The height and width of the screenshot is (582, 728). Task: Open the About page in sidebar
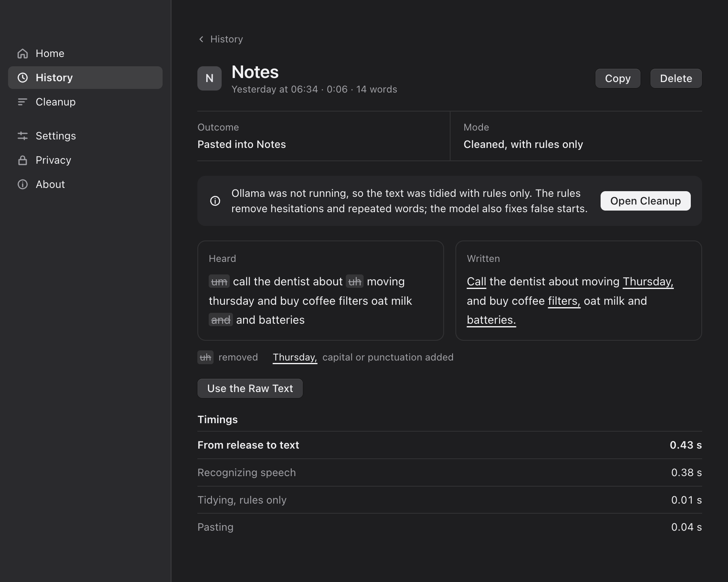[x=85, y=184]
